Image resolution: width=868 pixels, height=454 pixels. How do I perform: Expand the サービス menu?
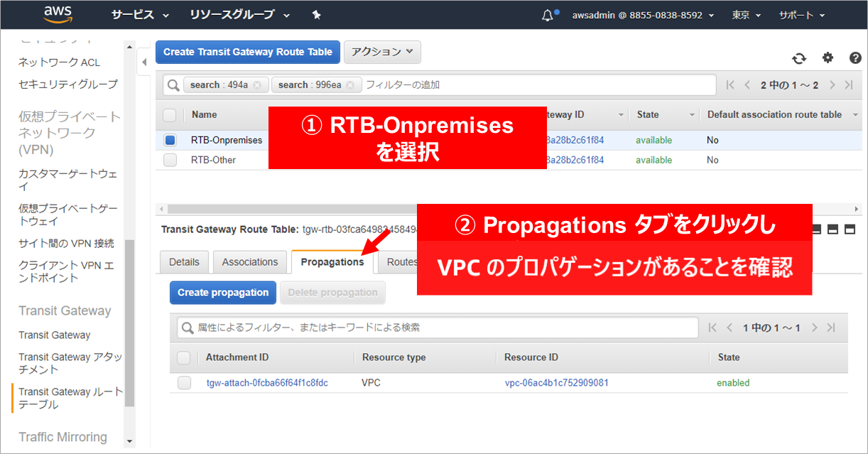[141, 15]
